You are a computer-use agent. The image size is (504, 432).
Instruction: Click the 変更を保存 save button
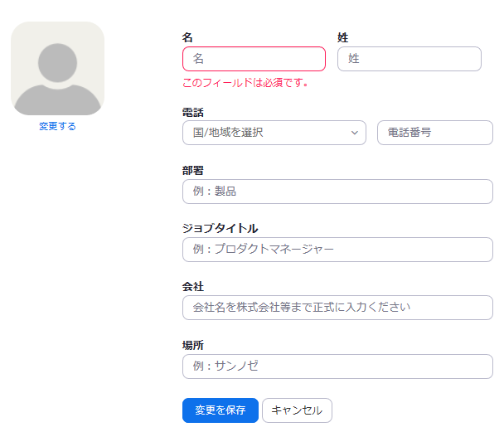pyautogui.click(x=220, y=410)
